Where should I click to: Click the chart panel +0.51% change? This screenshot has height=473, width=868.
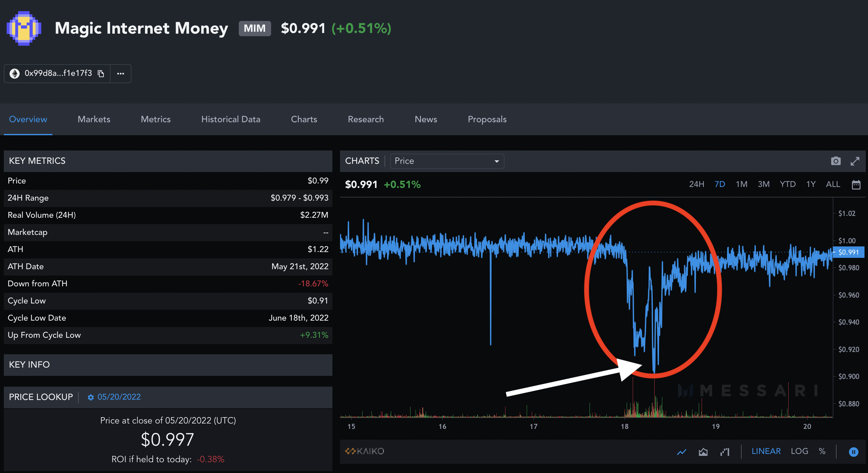point(402,185)
